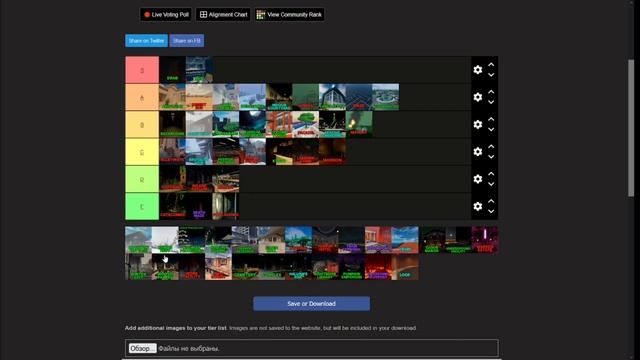
Task: Select the green tree thumbnail in B tier
Action: point(305,124)
